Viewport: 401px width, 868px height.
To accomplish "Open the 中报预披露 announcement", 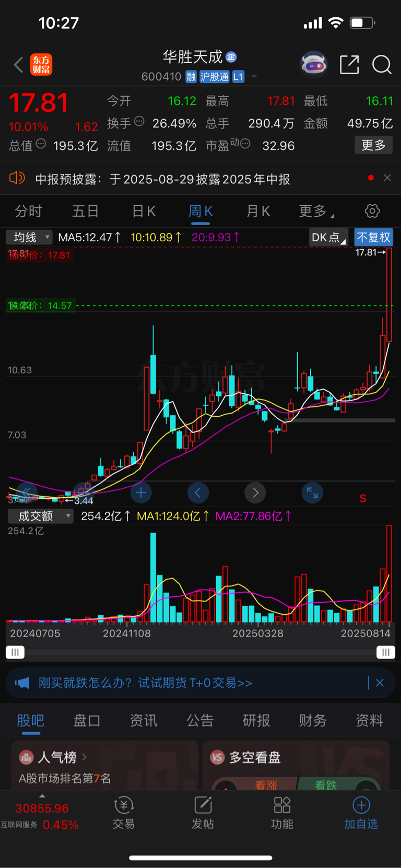I will click(x=162, y=179).
